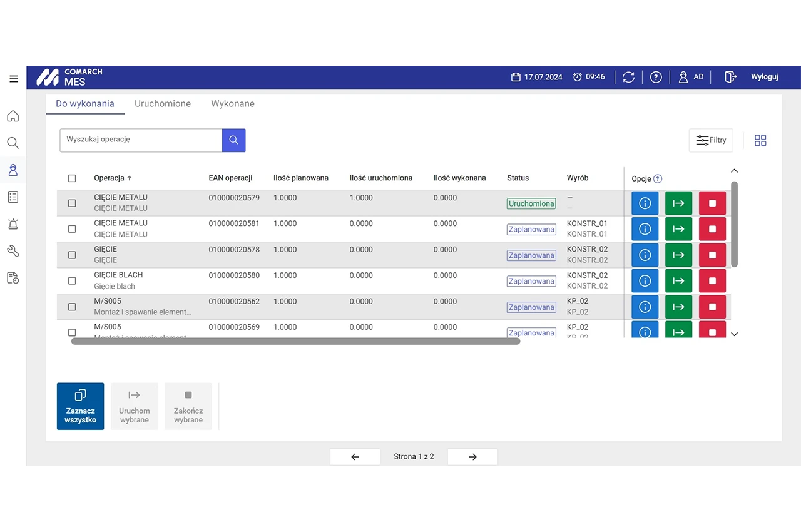Check the row with EAN 010000020569

[x=72, y=332]
